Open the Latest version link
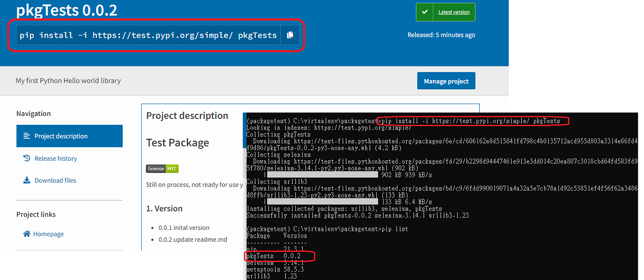 pyautogui.click(x=454, y=11)
